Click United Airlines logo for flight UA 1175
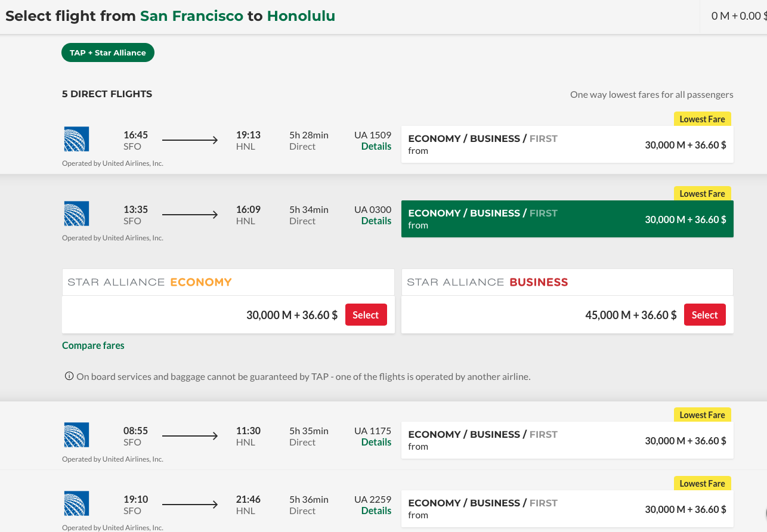767x532 pixels. pyautogui.click(x=76, y=435)
